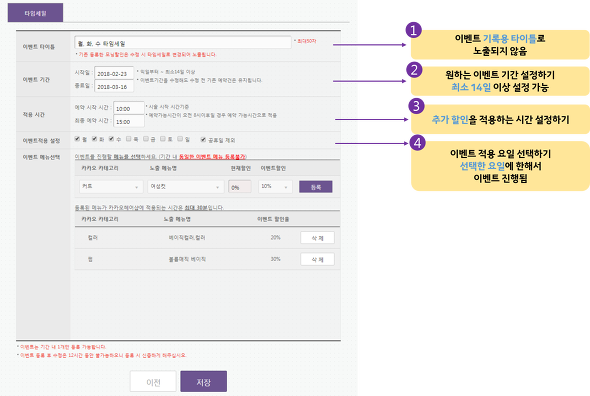
Task: Open the 노출 메뉴명 dropdown showing 여성컷
Action: 186,187
